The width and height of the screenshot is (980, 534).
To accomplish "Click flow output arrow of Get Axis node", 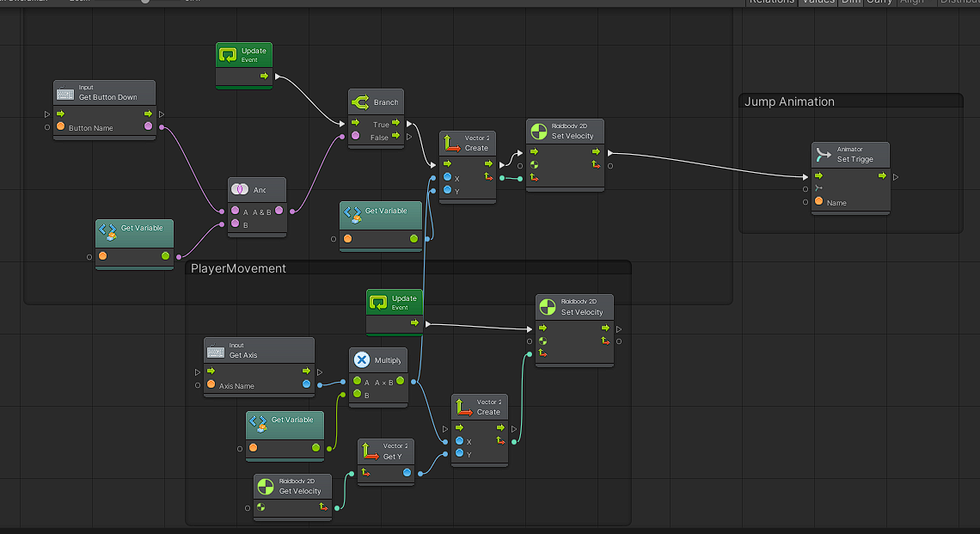I will click(x=306, y=371).
